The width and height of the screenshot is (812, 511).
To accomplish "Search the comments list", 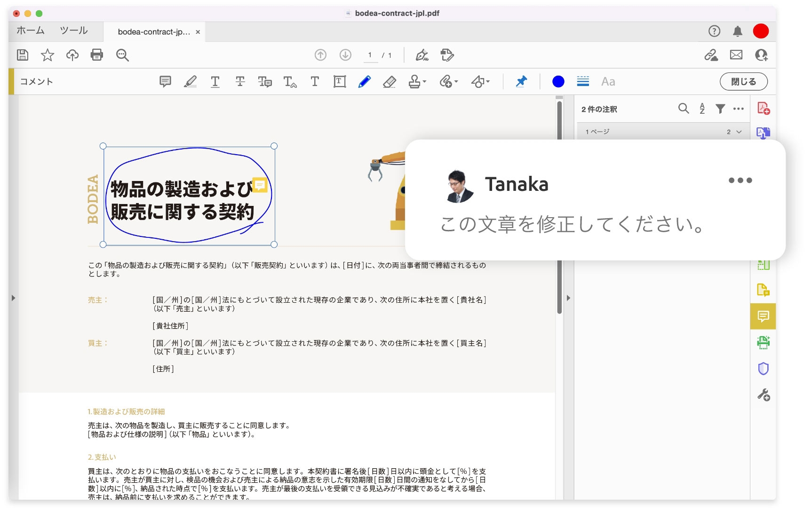I will (683, 109).
